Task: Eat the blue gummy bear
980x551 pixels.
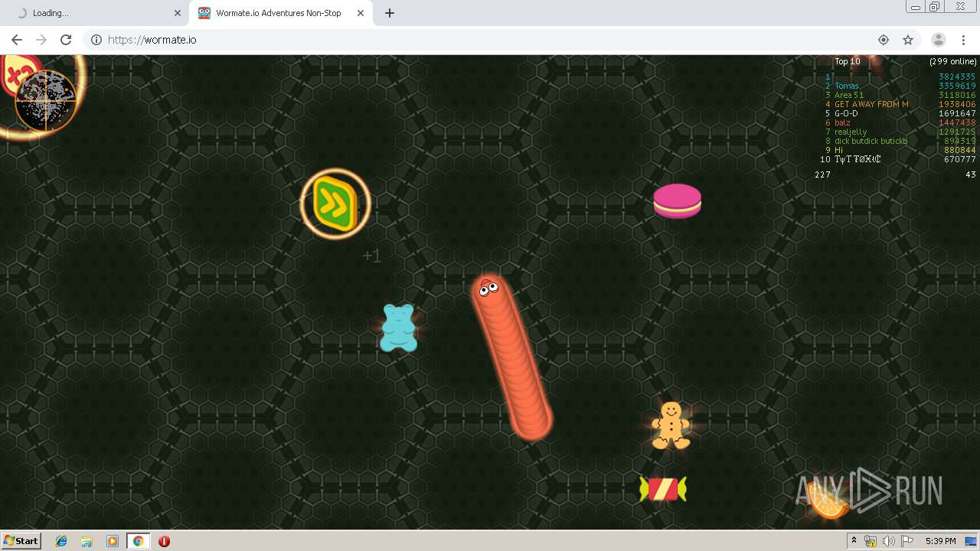Action: (x=399, y=328)
